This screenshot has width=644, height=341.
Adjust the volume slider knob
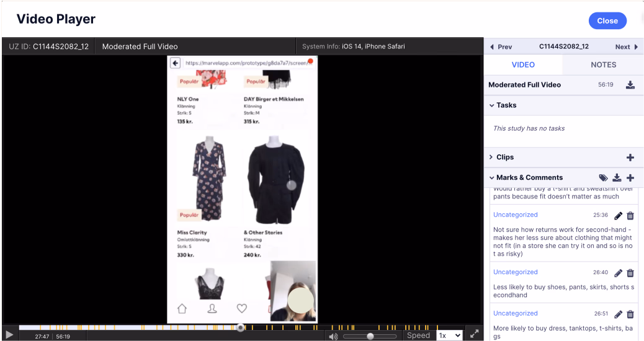pyautogui.click(x=370, y=336)
